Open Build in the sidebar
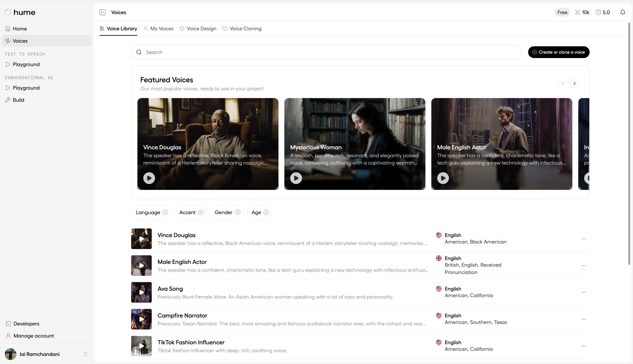The width and height of the screenshot is (633, 364). pos(47,100)
